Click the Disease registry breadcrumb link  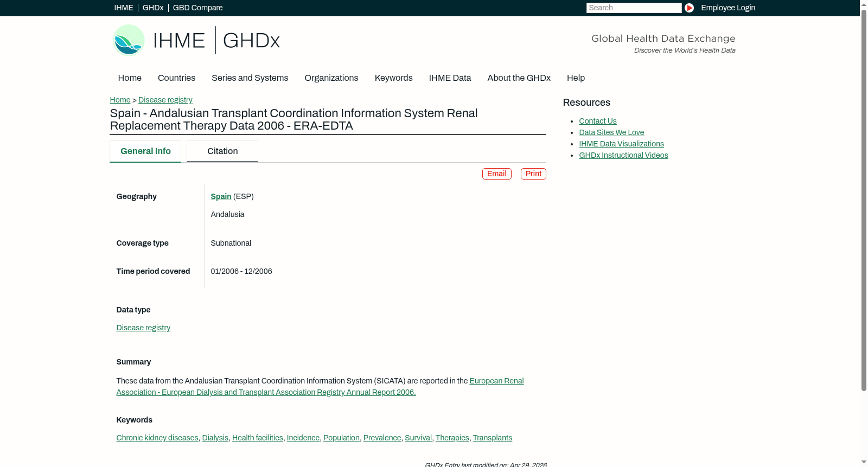(165, 100)
